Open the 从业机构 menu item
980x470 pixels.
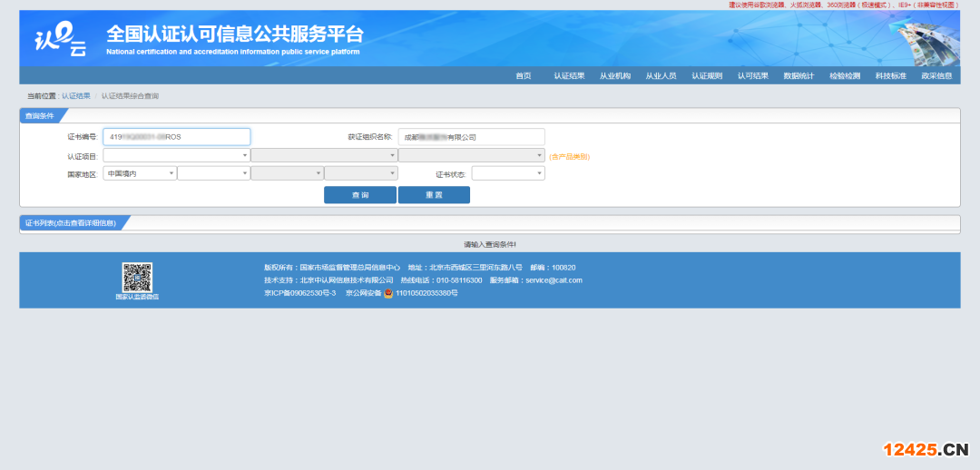coord(615,75)
